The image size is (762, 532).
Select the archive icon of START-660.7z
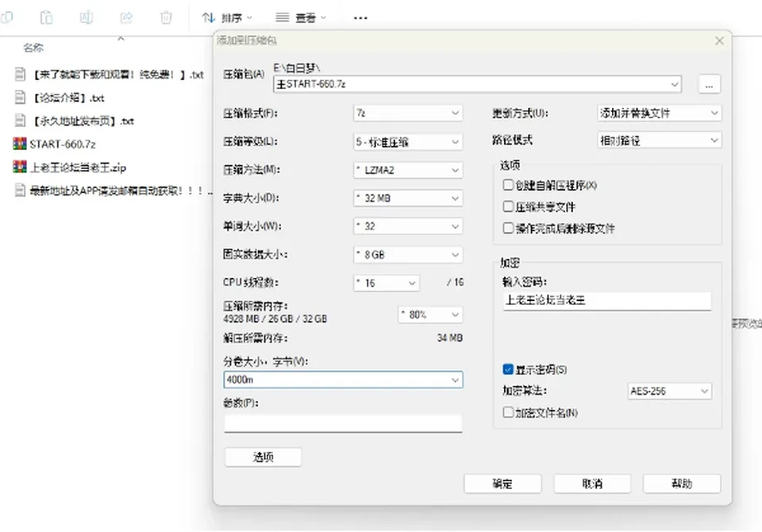click(x=20, y=144)
